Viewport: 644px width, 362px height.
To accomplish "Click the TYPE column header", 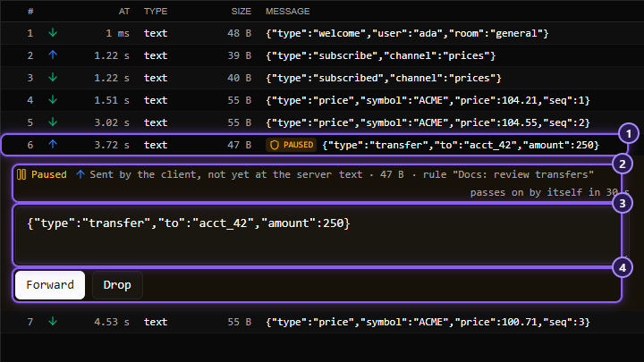I will (x=156, y=12).
